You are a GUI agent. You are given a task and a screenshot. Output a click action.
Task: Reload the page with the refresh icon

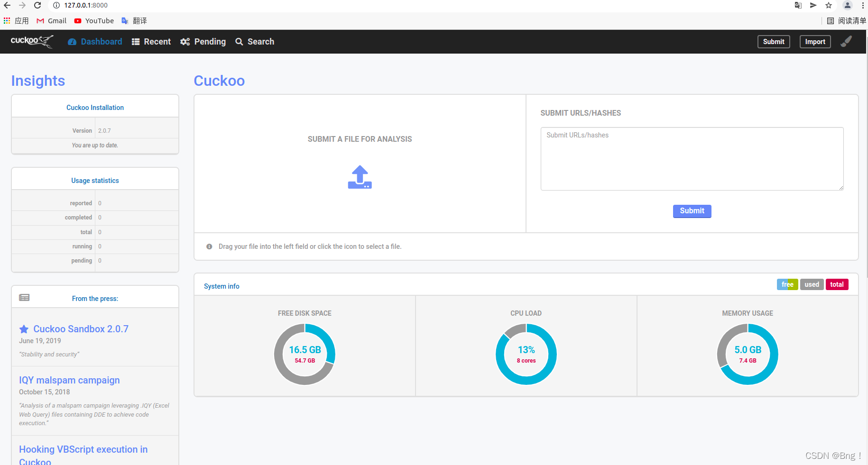pos(37,5)
